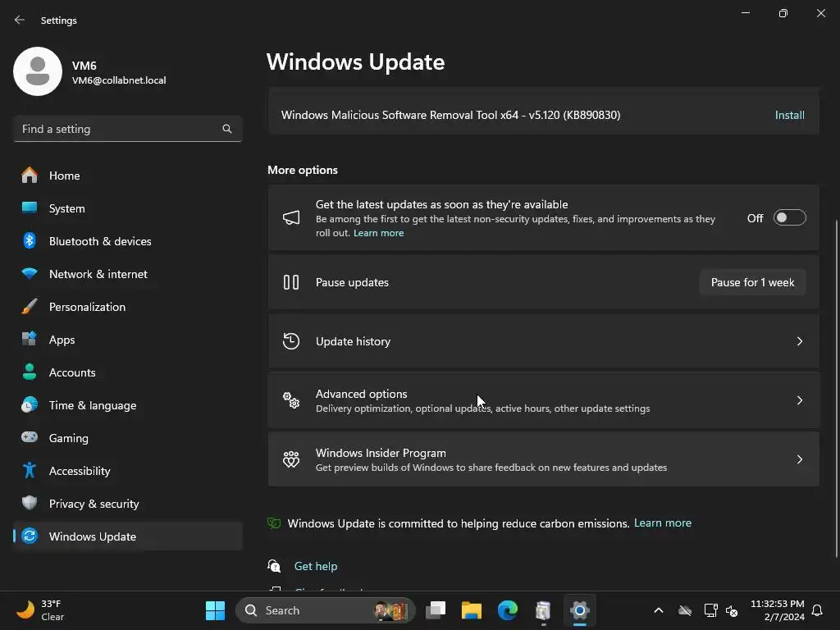
Task: Select the Pause updates row label
Action: 352,282
